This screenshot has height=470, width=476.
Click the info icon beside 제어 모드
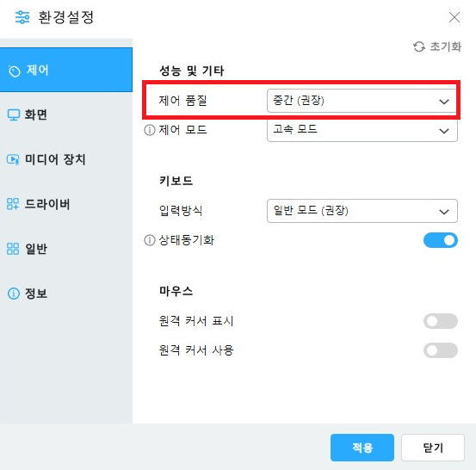[x=150, y=130]
